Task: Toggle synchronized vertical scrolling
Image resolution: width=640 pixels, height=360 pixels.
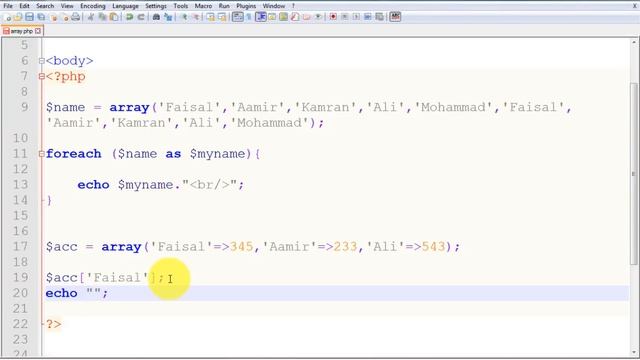Action: pyautogui.click(x=211, y=17)
